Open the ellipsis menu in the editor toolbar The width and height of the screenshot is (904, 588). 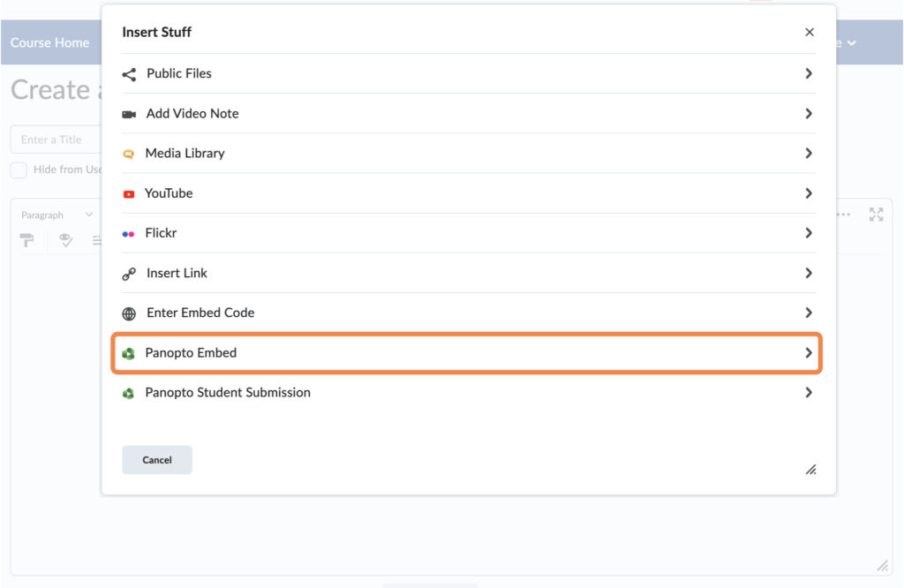pos(842,214)
